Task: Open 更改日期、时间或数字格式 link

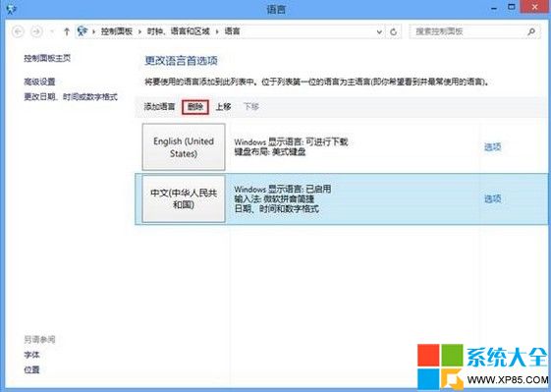Action: [x=71, y=97]
